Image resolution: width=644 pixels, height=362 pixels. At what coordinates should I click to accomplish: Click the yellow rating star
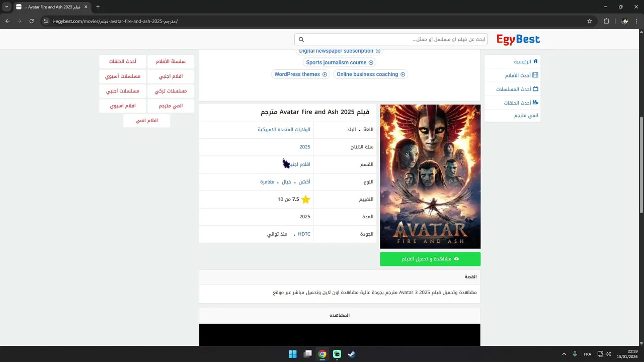[x=305, y=199]
